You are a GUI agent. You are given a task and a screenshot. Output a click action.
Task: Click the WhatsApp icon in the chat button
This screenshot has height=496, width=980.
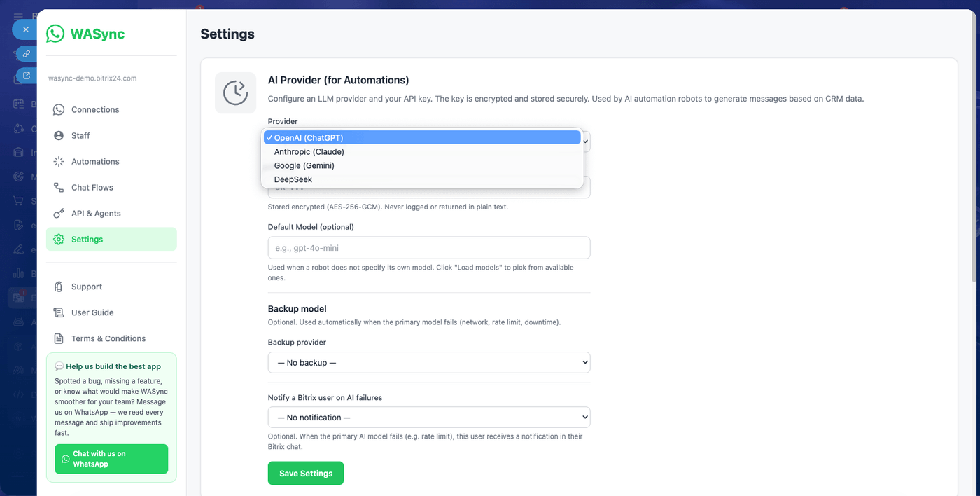pos(66,459)
